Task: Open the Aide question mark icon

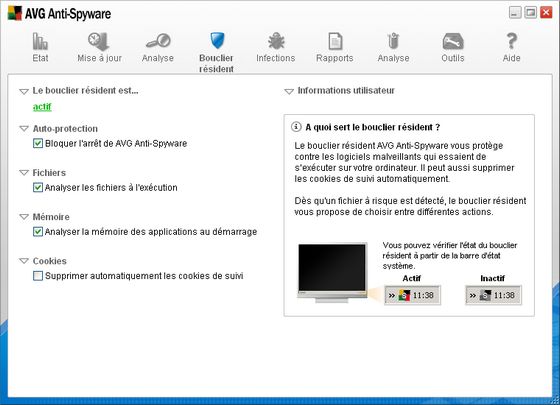Action: point(511,41)
